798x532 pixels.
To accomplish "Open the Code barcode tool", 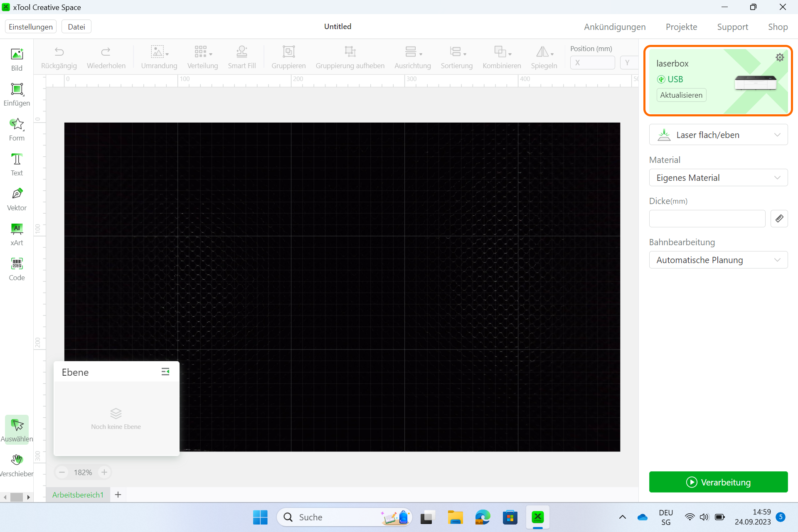I will coord(17,269).
